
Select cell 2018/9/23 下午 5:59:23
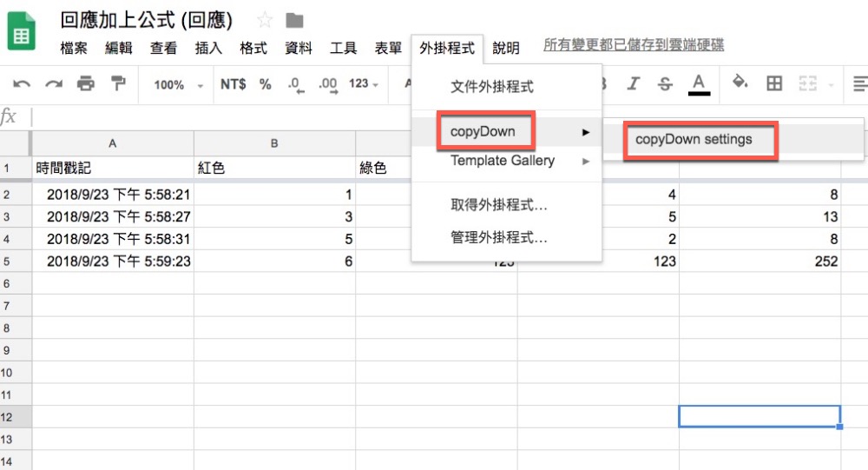tap(113, 261)
